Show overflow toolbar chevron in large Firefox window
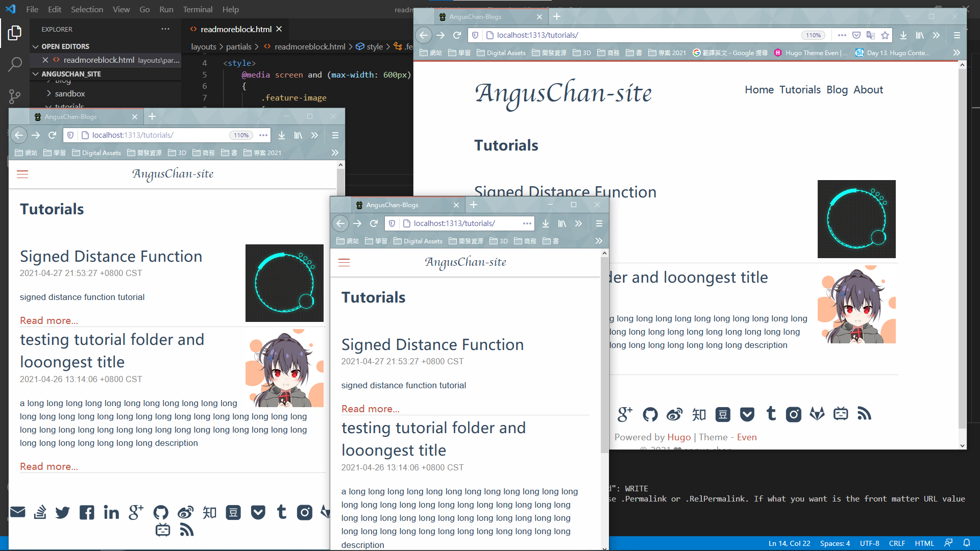 936,35
